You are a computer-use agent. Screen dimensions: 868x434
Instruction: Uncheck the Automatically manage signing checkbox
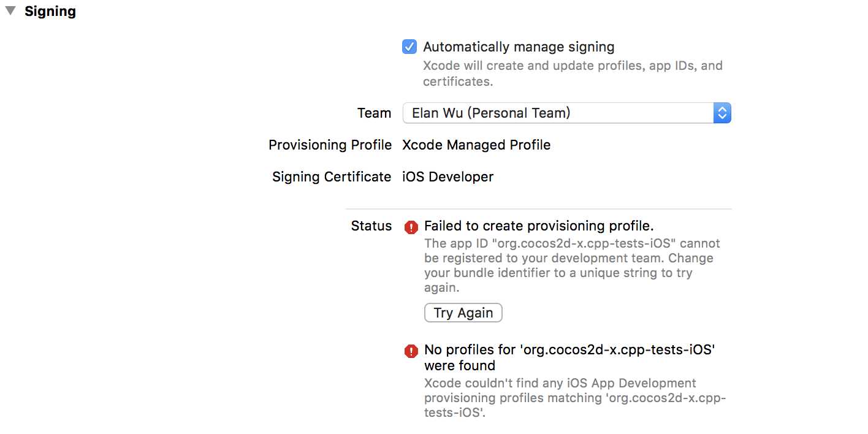[x=409, y=47]
